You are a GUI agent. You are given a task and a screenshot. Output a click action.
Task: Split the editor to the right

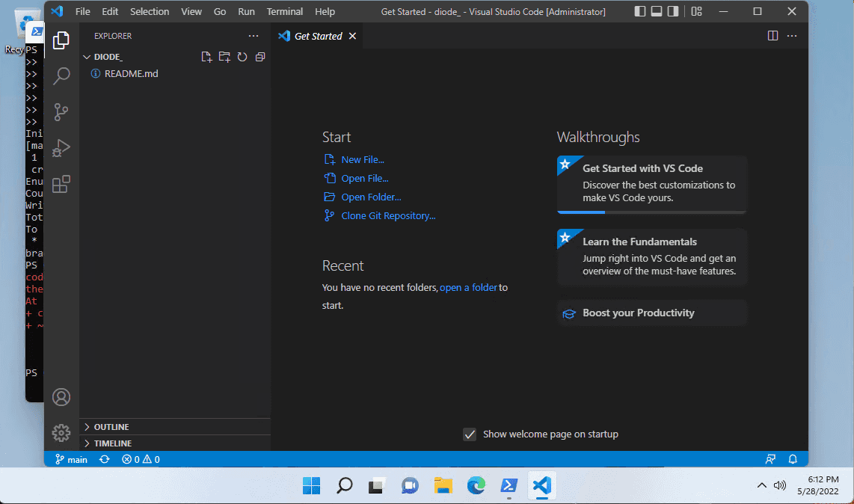772,36
